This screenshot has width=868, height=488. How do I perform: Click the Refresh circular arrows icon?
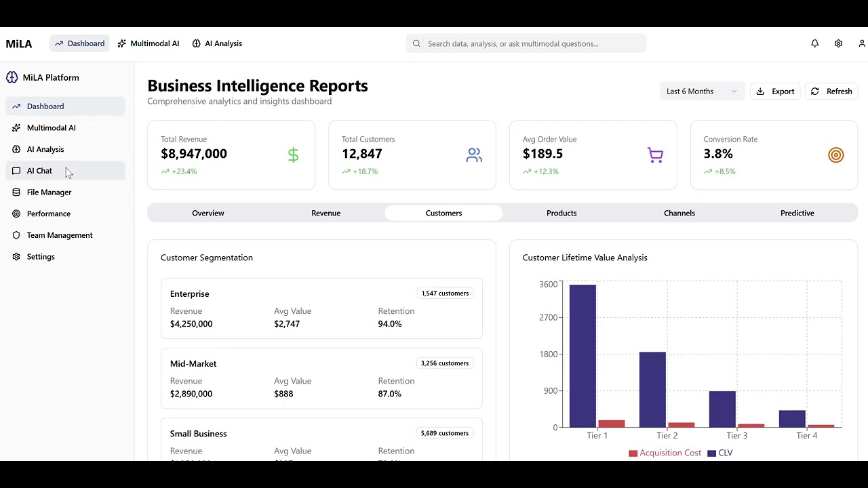pyautogui.click(x=815, y=91)
